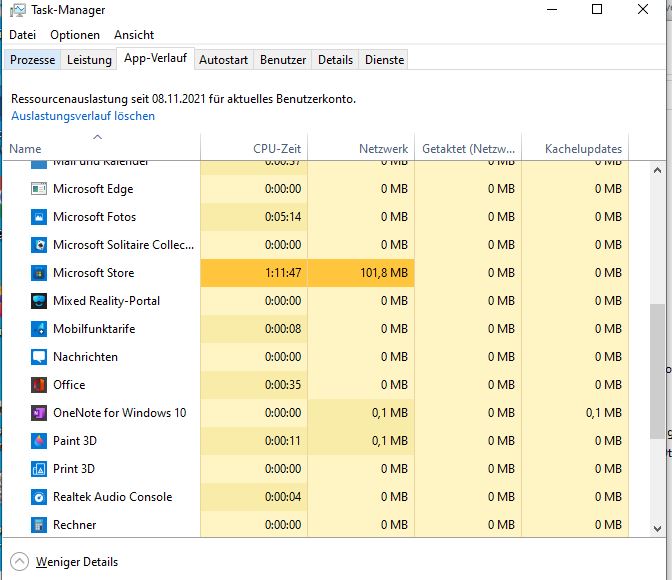Click the Mixed Reality-Portal icon

coord(39,301)
